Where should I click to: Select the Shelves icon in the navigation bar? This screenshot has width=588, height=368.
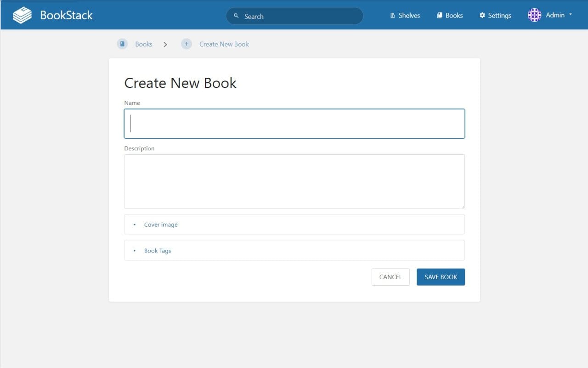pos(392,15)
